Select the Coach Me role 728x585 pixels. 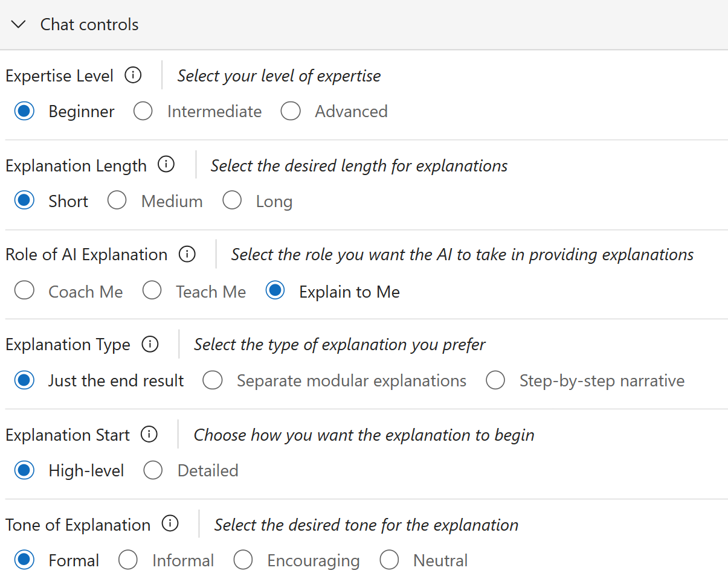(x=24, y=291)
